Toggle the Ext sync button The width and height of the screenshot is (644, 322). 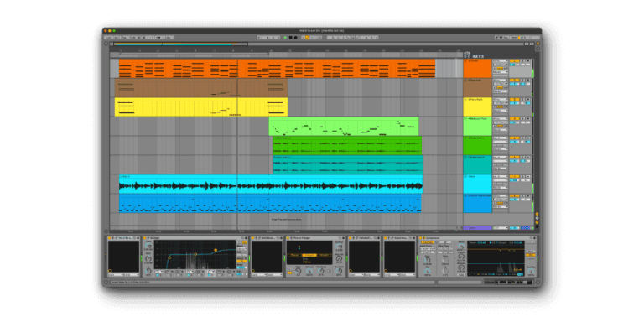117,38
